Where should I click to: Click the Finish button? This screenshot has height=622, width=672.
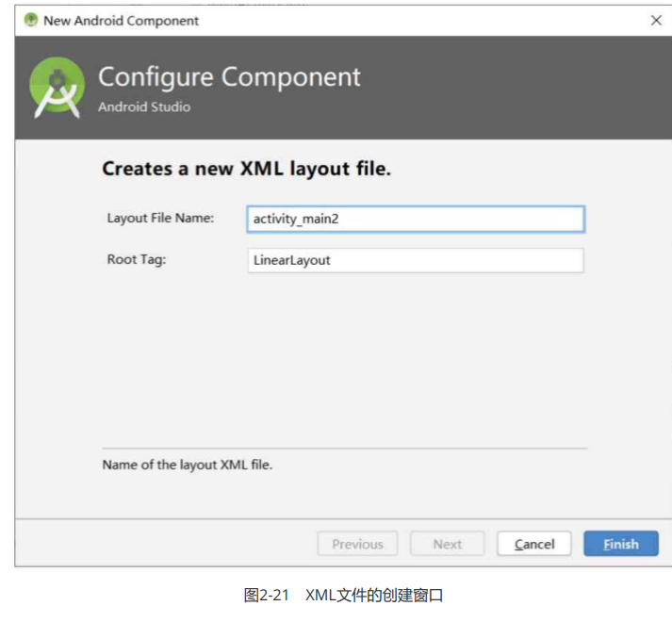tap(620, 544)
